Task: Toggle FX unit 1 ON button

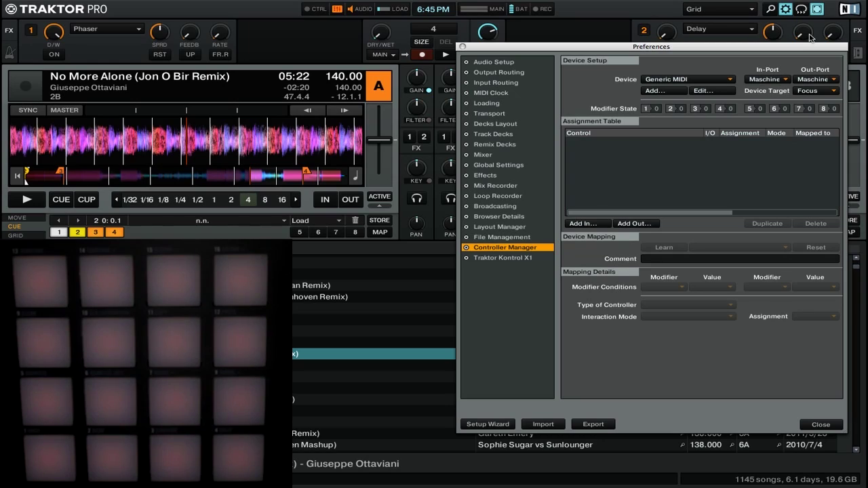Action: [54, 54]
